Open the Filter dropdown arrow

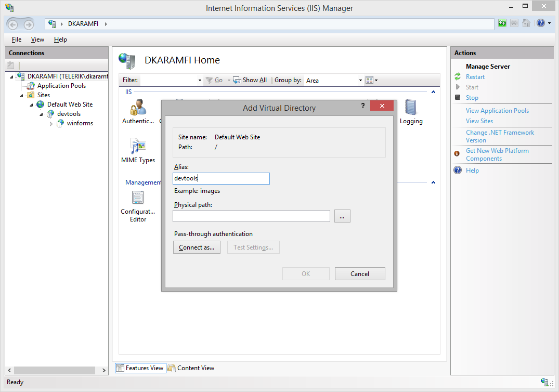coord(200,81)
